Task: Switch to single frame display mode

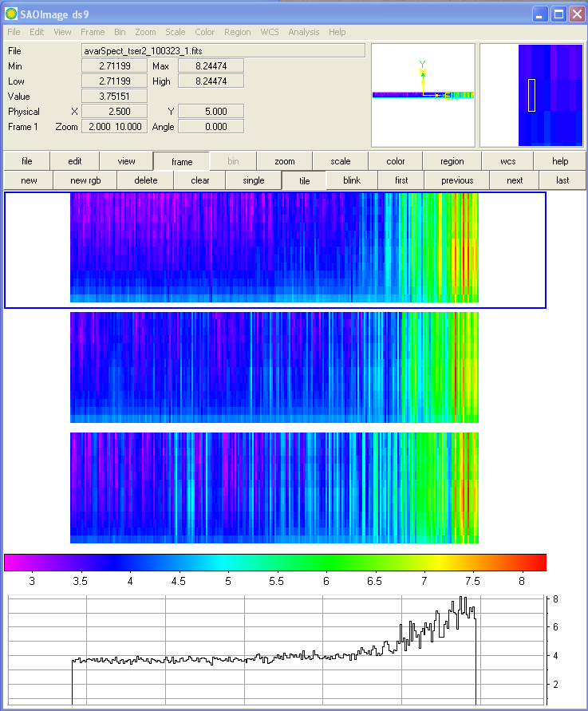Action: 253,180
